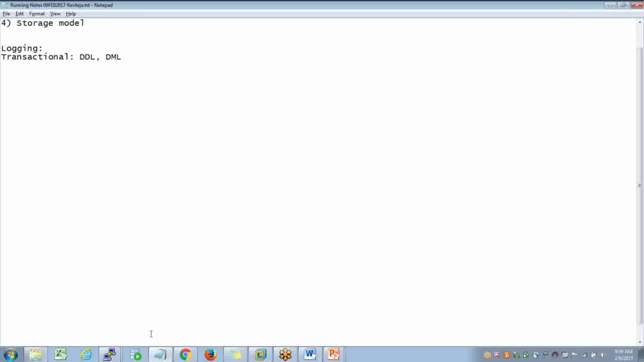Open the PuTTY taskbar icon
Screen dimensions: 644x362
click(x=110, y=354)
